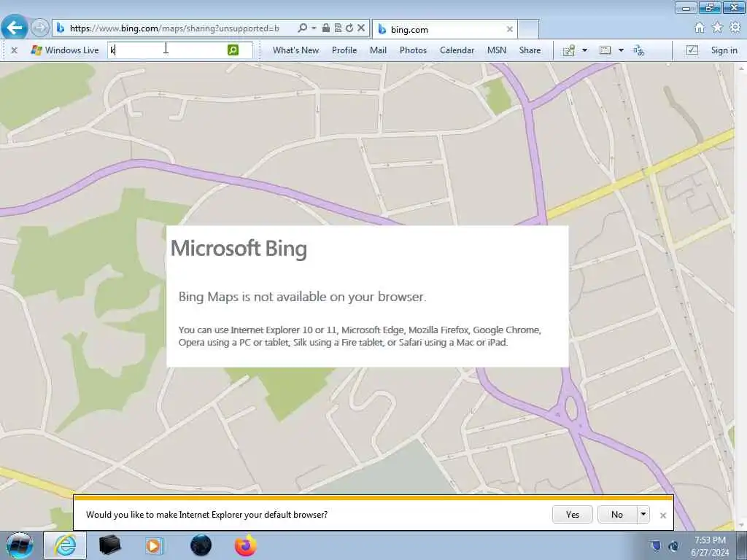Dismiss the default browser notification bar

tap(662, 516)
